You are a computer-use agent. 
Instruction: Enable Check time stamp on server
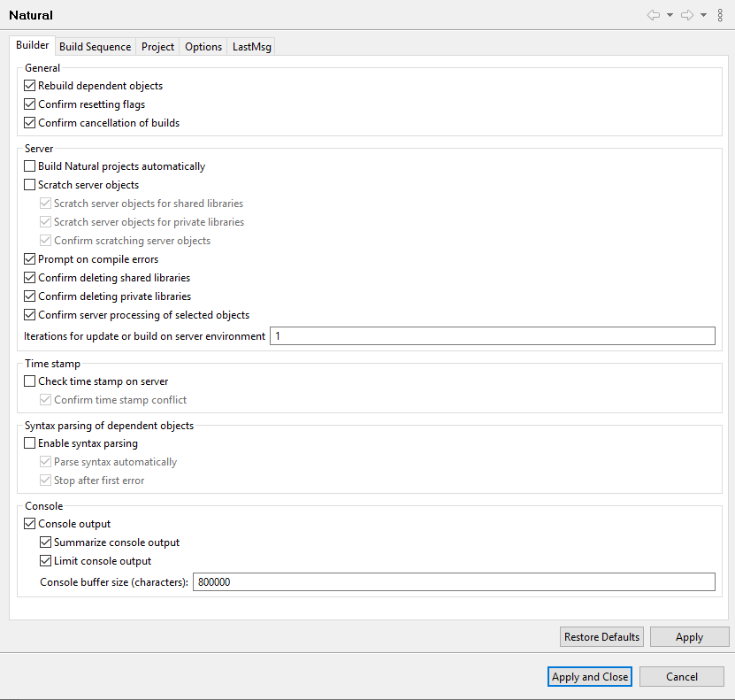(30, 381)
